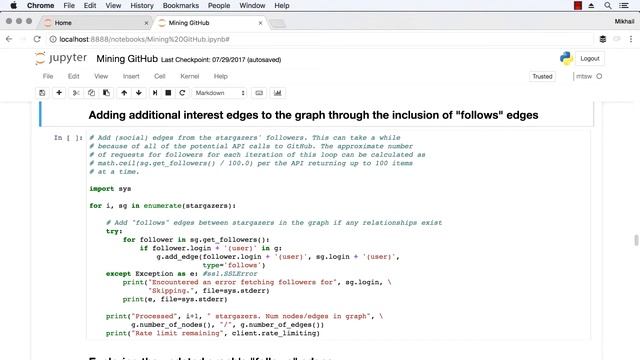Screen dimensions: 640x360
Task: Move selected cell up arrow
Action: pos(124,93)
